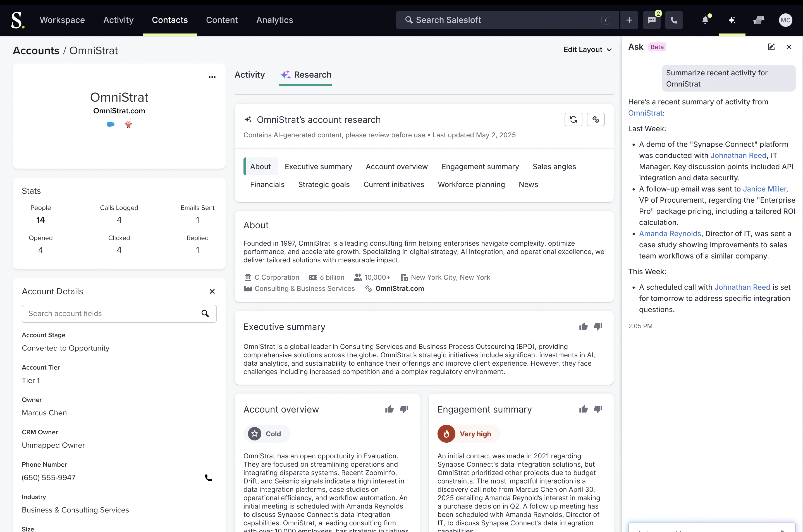Thumbs down the Engagement summary
The width and height of the screenshot is (803, 532).
pos(598,409)
